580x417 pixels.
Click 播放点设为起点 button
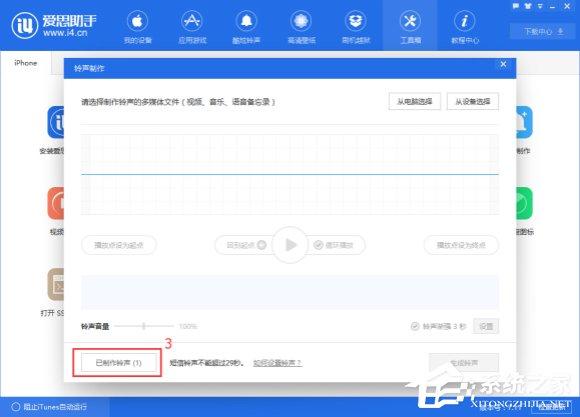119,245
